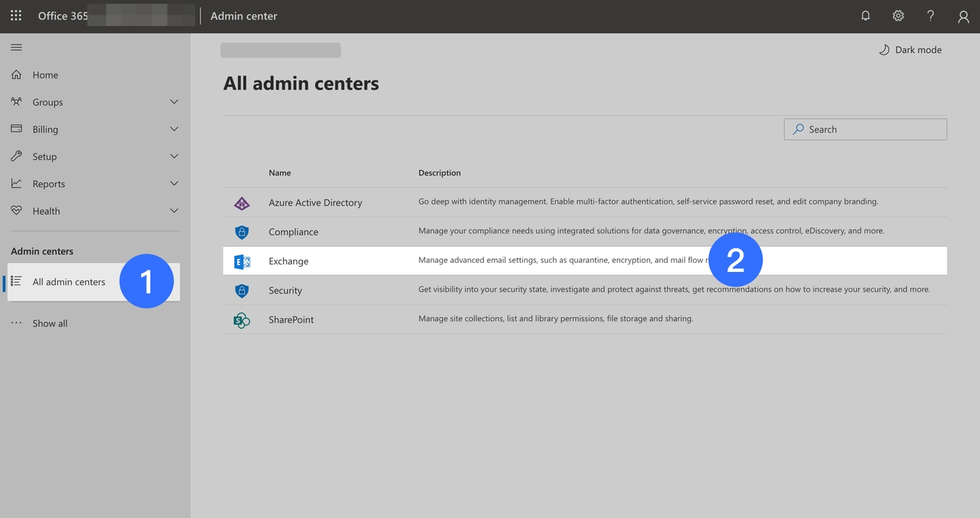Collapse the navigation hamburger menu
The height and width of the screenshot is (518, 980).
(x=16, y=48)
